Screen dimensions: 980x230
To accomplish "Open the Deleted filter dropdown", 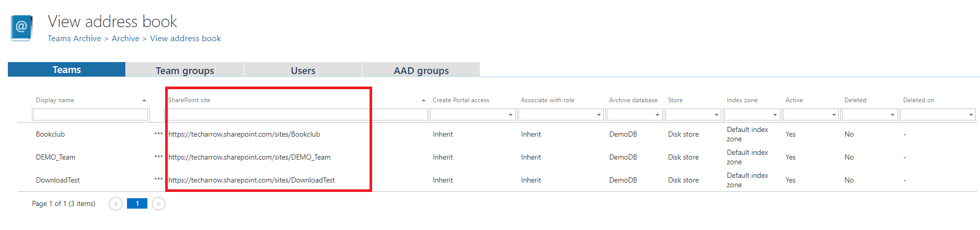I will (x=892, y=115).
